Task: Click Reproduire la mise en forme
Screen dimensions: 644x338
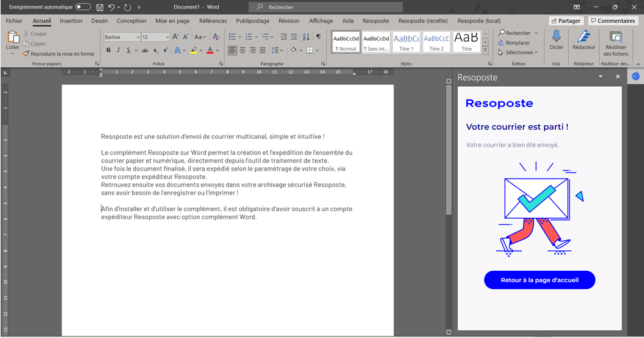Action: coord(59,53)
